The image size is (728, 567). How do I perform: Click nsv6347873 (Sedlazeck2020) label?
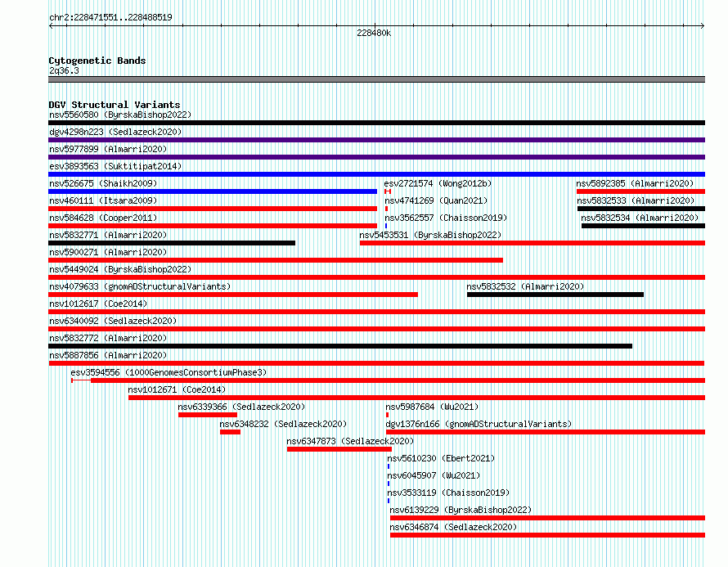350,441
